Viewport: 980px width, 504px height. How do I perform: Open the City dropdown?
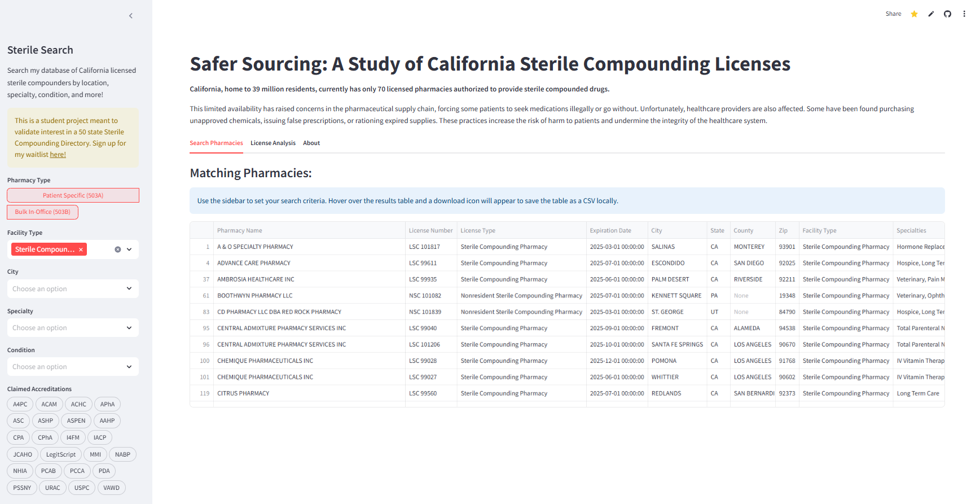pos(73,289)
